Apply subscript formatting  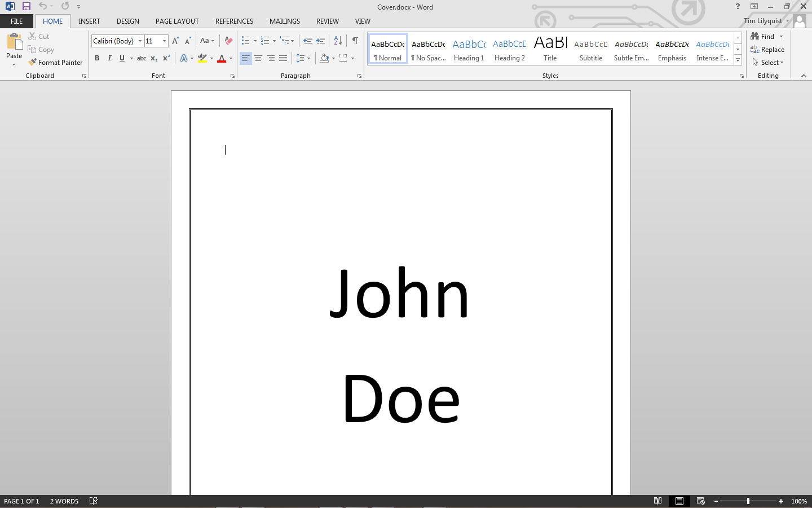153,58
